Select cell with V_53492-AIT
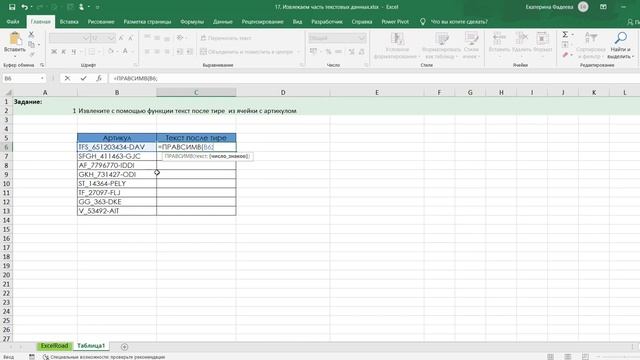 [117, 211]
